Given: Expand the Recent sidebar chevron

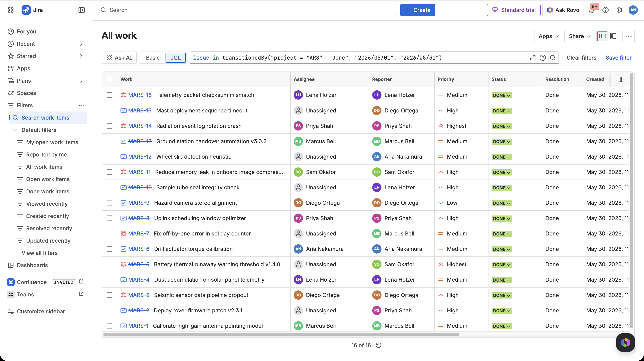Looking at the screenshot, I should tap(81, 44).
